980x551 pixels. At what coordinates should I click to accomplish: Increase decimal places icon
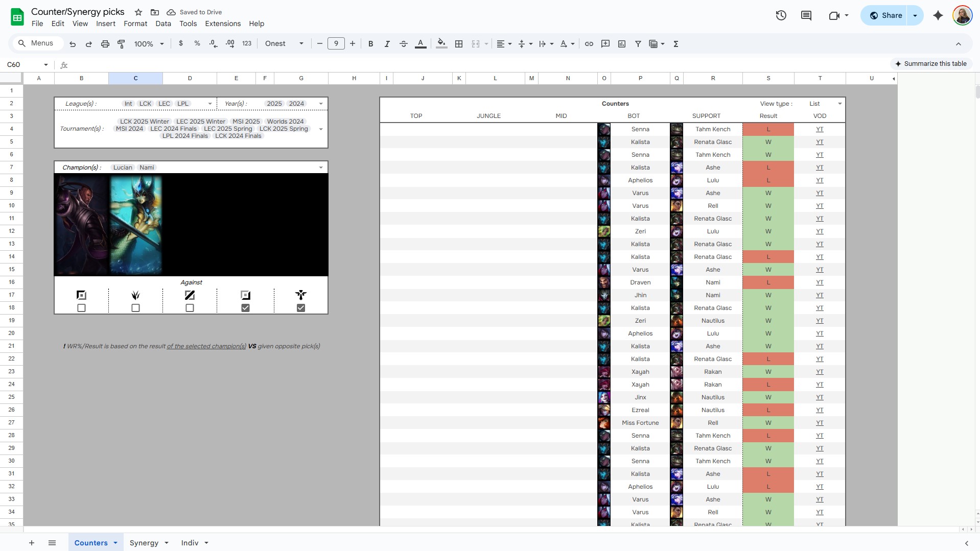tap(230, 44)
